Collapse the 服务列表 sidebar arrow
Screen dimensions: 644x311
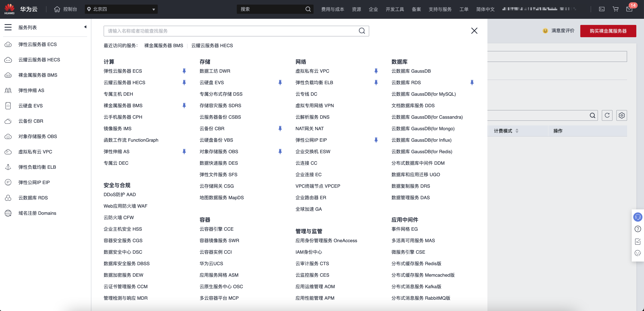point(85,27)
